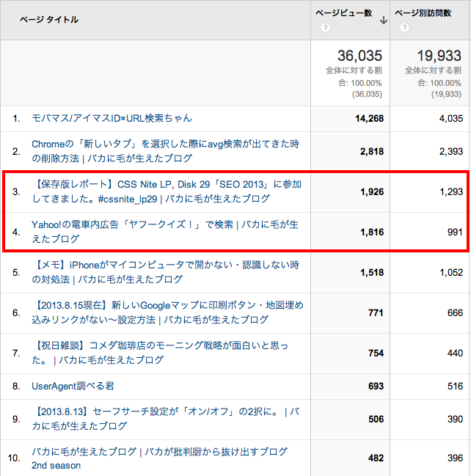Screen dimensions: 471x476
Task: Open the バカに毛が生えたブログ 2nd season link
Action: 159,452
